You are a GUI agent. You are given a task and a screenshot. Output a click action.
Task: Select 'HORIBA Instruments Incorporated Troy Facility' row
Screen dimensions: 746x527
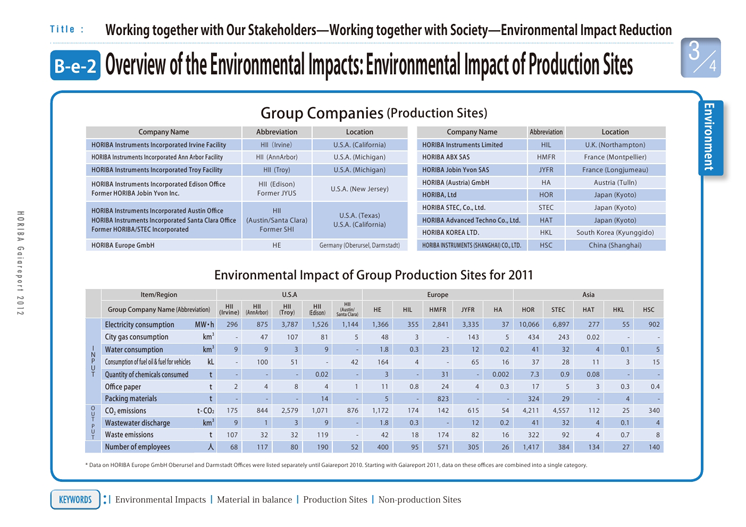coord(246,170)
